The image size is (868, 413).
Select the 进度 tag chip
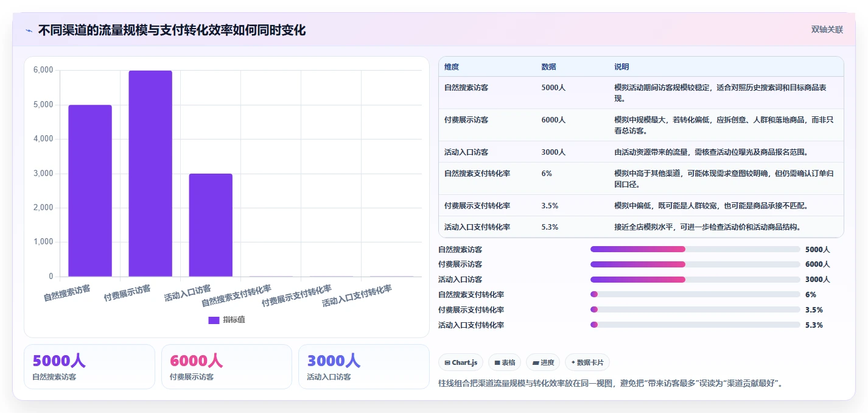coord(543,362)
